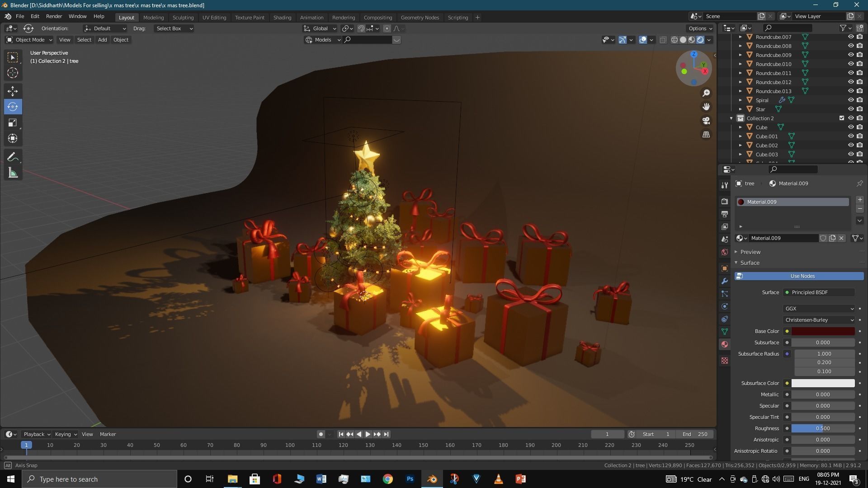Toggle X-ray view button
The width and height of the screenshot is (868, 488).
(663, 40)
